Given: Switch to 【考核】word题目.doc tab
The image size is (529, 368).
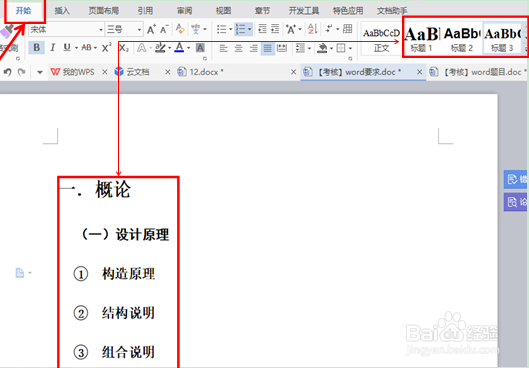Looking at the screenshot, I should pos(478,72).
